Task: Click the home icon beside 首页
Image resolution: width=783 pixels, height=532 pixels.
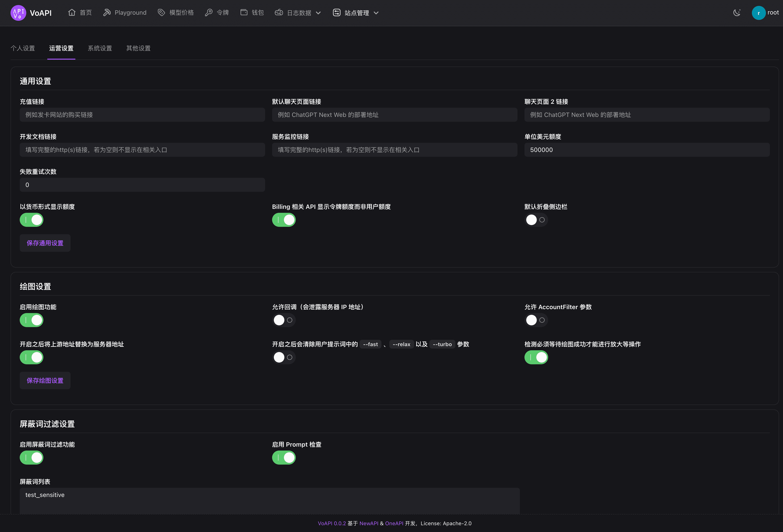Action: (71, 12)
